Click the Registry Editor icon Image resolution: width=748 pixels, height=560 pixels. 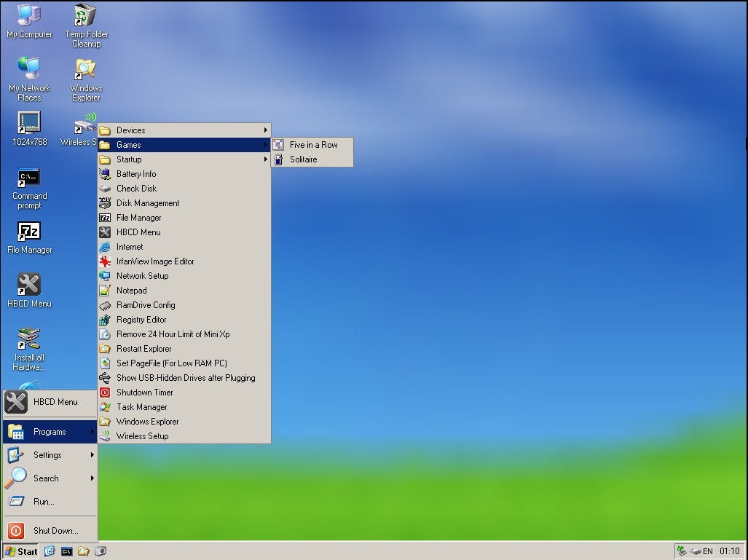pyautogui.click(x=105, y=320)
